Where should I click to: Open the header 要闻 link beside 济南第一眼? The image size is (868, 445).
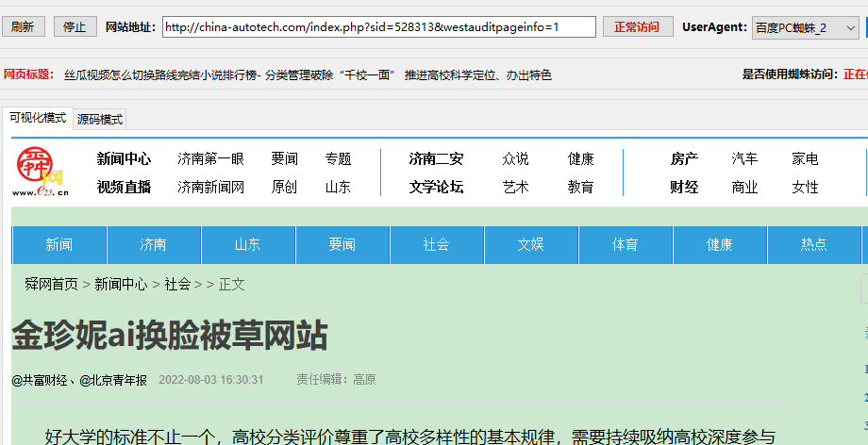[x=285, y=159]
